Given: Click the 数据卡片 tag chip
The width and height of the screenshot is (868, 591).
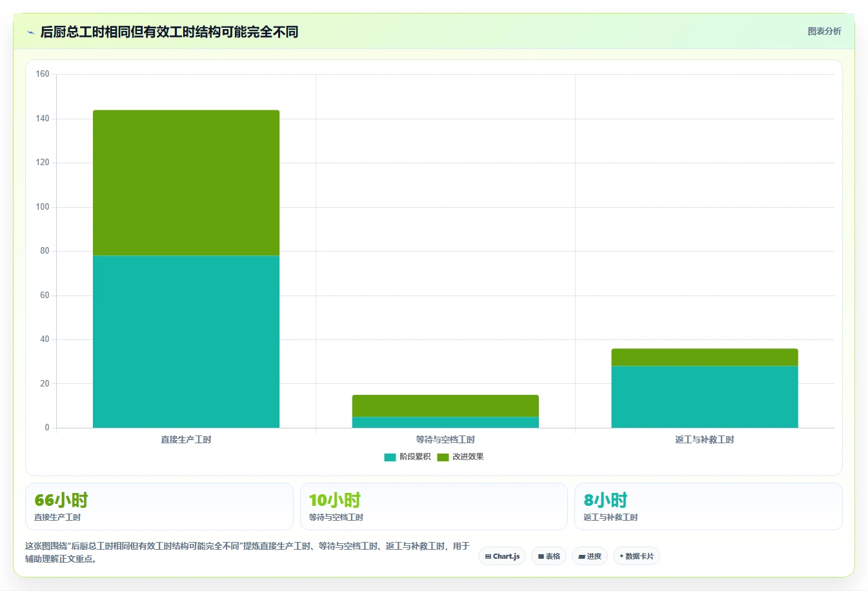Looking at the screenshot, I should (x=636, y=556).
